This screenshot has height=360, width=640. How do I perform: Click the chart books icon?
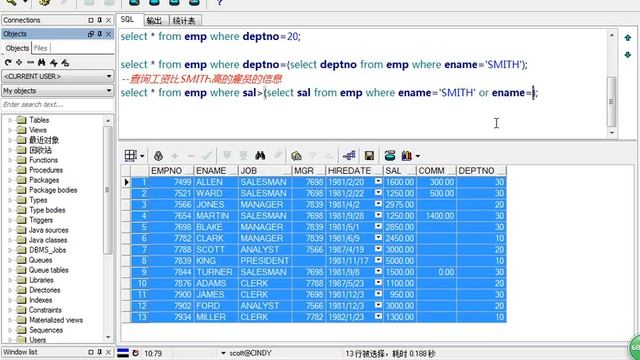(x=407, y=156)
